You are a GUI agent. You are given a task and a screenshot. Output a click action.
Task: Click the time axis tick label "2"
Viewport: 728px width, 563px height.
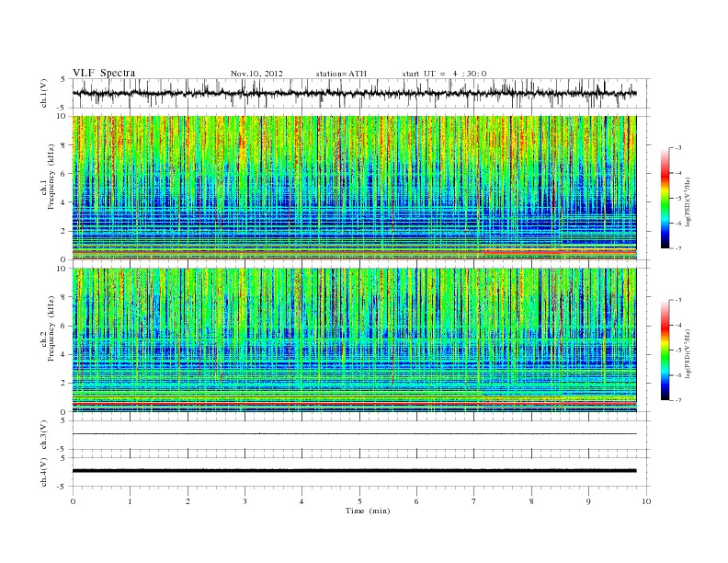click(x=188, y=501)
